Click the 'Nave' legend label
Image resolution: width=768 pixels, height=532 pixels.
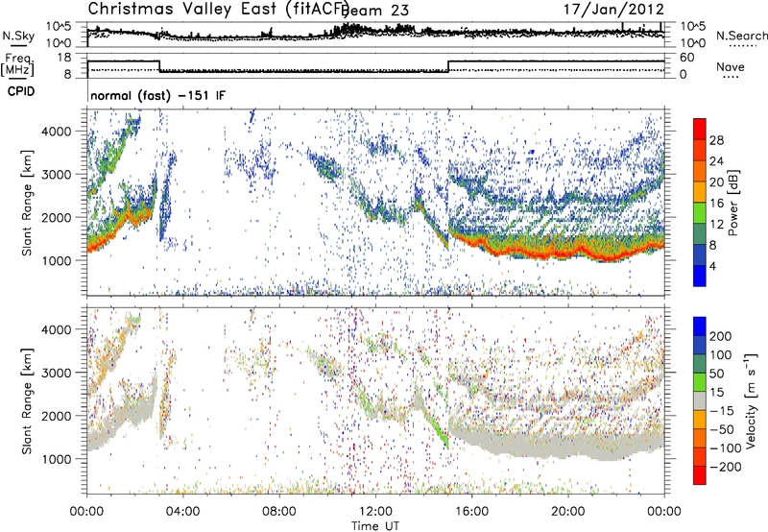[x=730, y=66]
